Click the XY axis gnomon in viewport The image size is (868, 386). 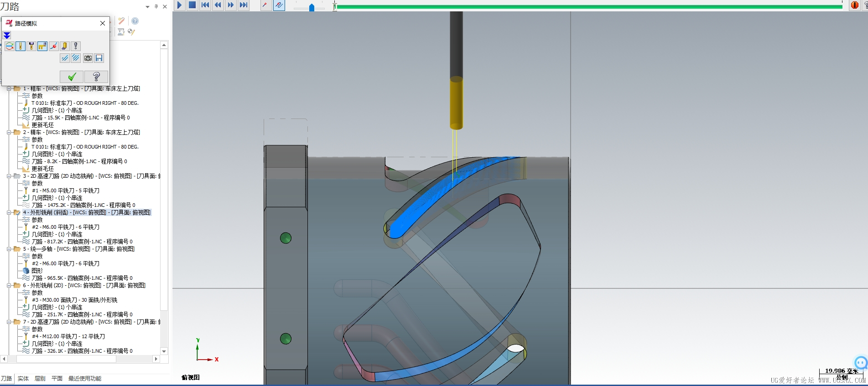[207, 350]
